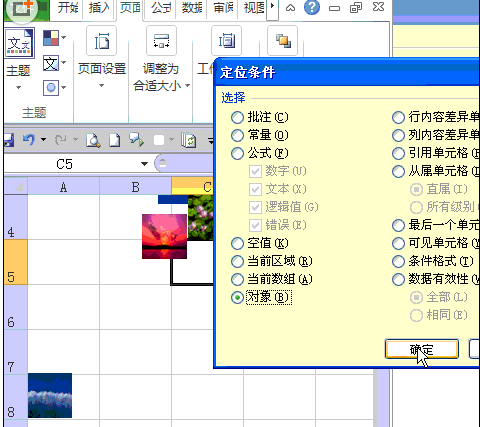Screen dimensions: 480x427
Task: Select the 行内容差异单元格 radio option
Action: [x=398, y=117]
